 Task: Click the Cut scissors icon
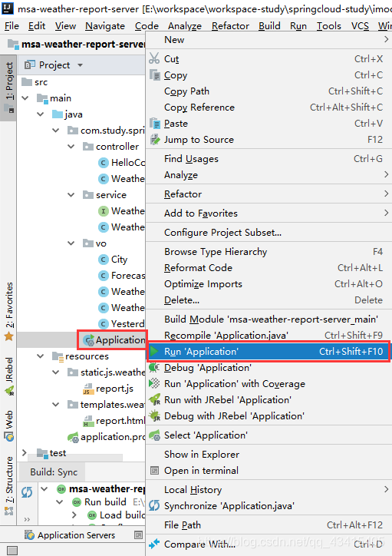pyautogui.click(x=154, y=58)
